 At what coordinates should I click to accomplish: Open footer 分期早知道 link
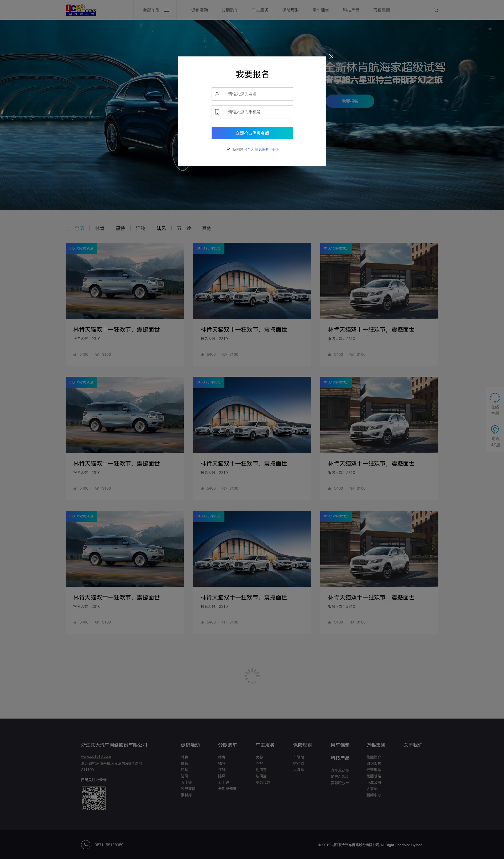click(227, 789)
